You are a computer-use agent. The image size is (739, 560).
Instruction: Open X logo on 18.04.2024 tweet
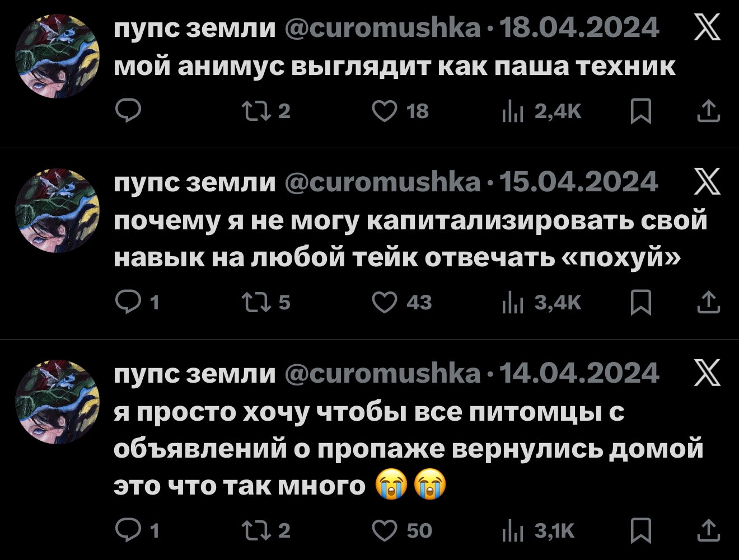click(x=707, y=27)
